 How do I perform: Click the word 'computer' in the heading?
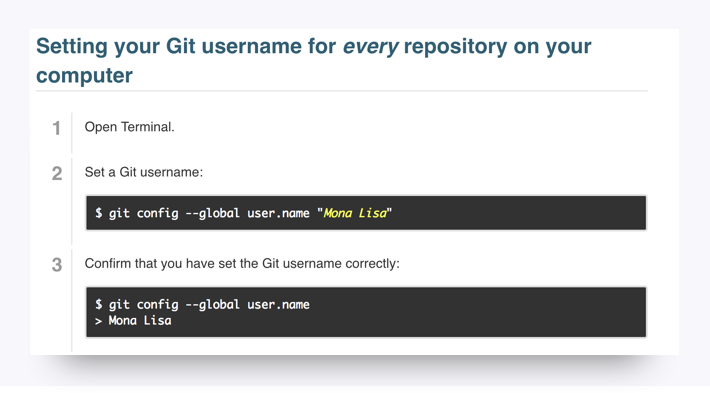(x=84, y=75)
